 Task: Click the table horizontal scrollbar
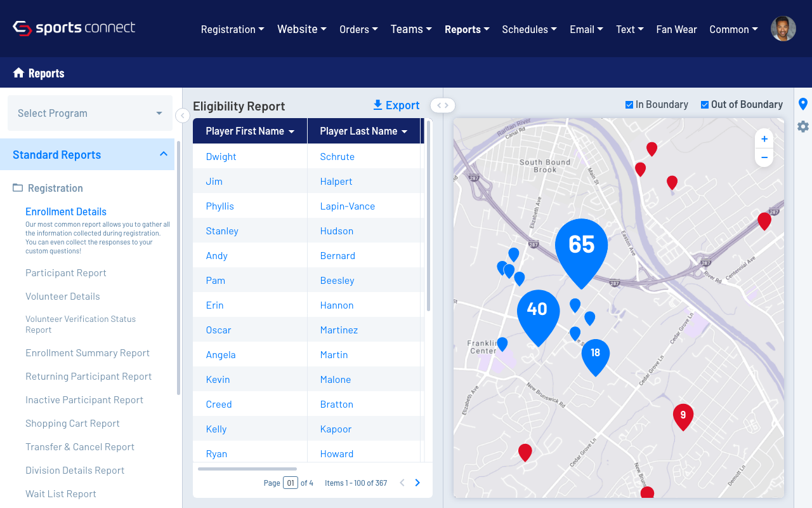coord(247,469)
